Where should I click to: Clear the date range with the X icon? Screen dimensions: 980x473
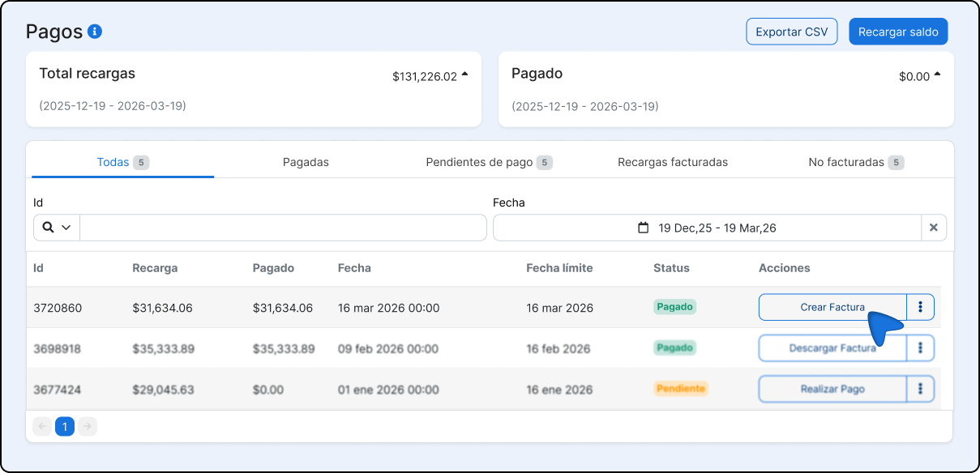(933, 228)
